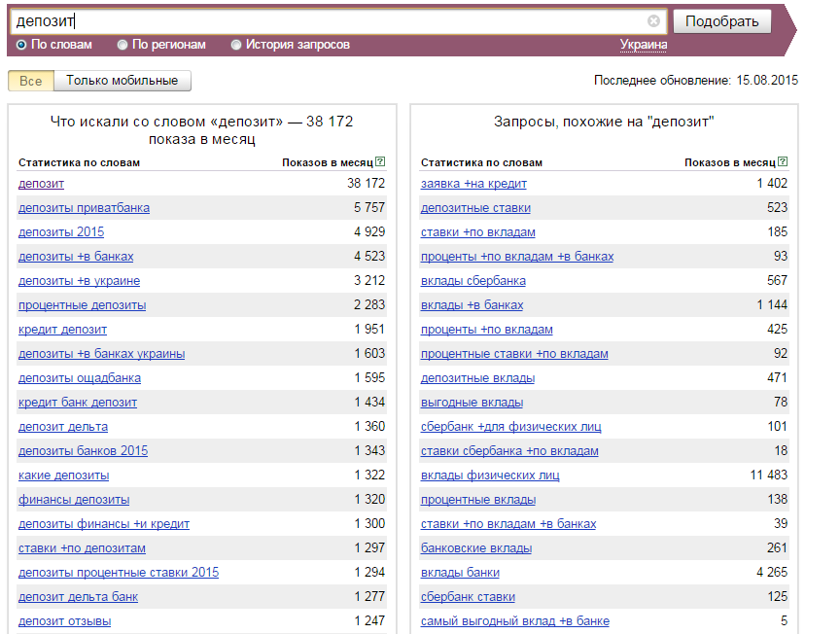This screenshot has height=634, width=840.
Task: Select the 'История запросов' radio button
Action: [235, 45]
